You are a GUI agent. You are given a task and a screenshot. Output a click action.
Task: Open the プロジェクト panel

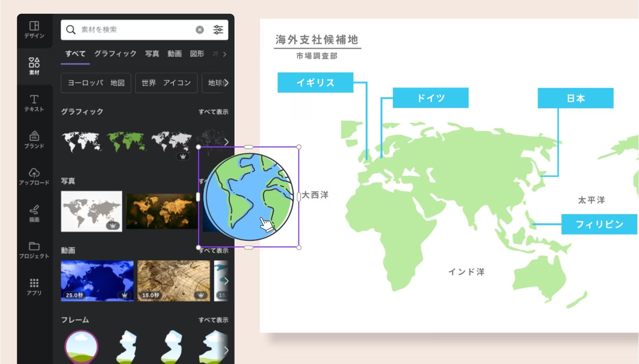(x=34, y=250)
